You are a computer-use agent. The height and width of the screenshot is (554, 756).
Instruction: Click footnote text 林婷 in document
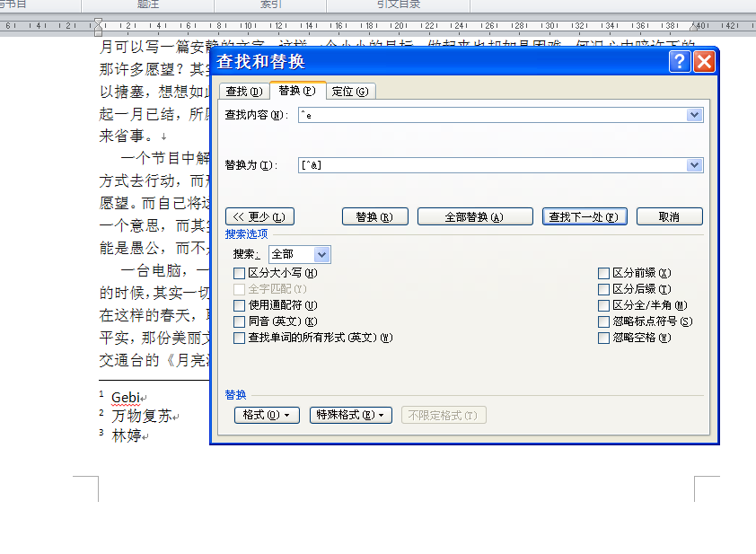point(127,435)
